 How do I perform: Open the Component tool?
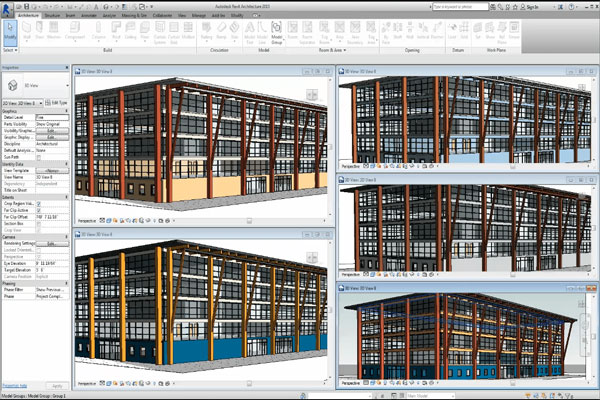pyautogui.click(x=75, y=31)
